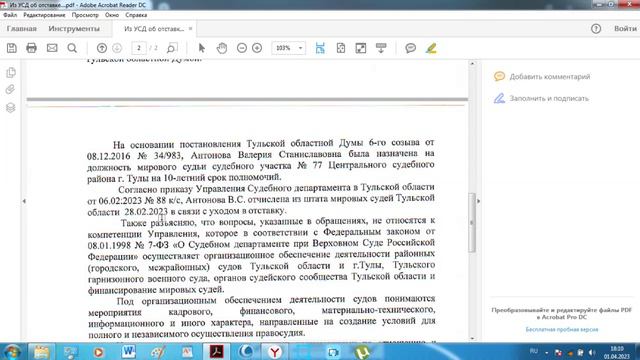The image size is (640, 360).
Task: Click scrollbar down arrow
Action: (472, 338)
